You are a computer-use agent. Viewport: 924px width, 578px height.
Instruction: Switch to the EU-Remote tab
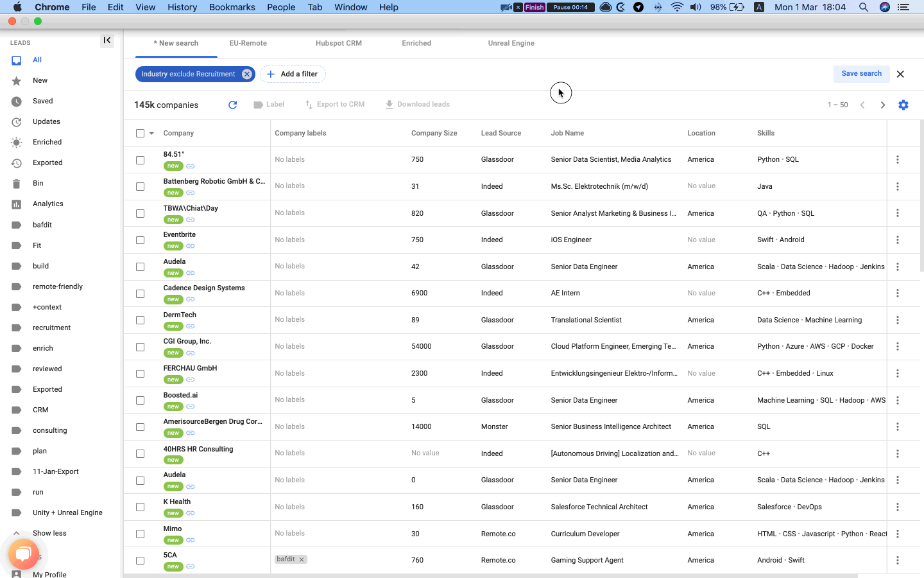coord(248,43)
